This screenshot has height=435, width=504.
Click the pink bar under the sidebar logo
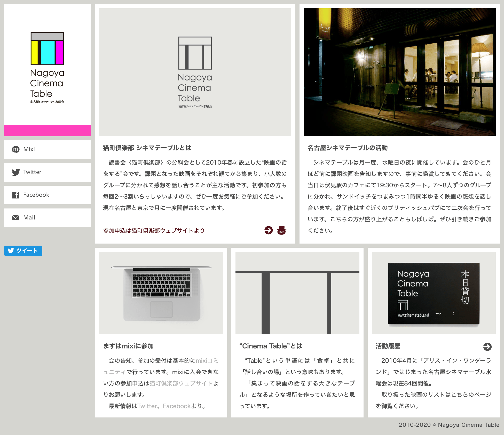(47, 131)
